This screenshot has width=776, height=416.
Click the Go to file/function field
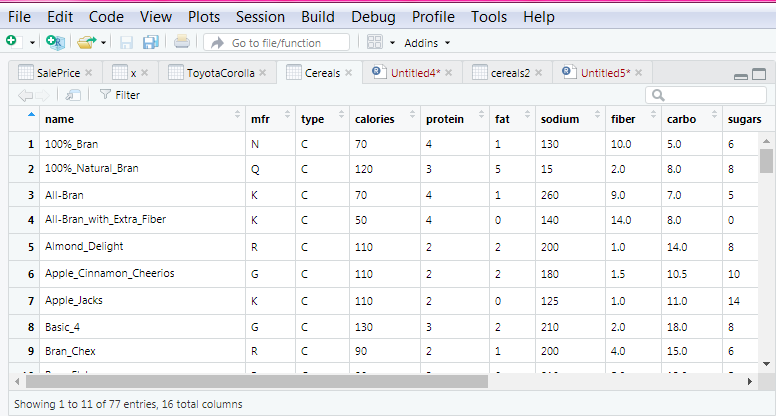point(277,43)
